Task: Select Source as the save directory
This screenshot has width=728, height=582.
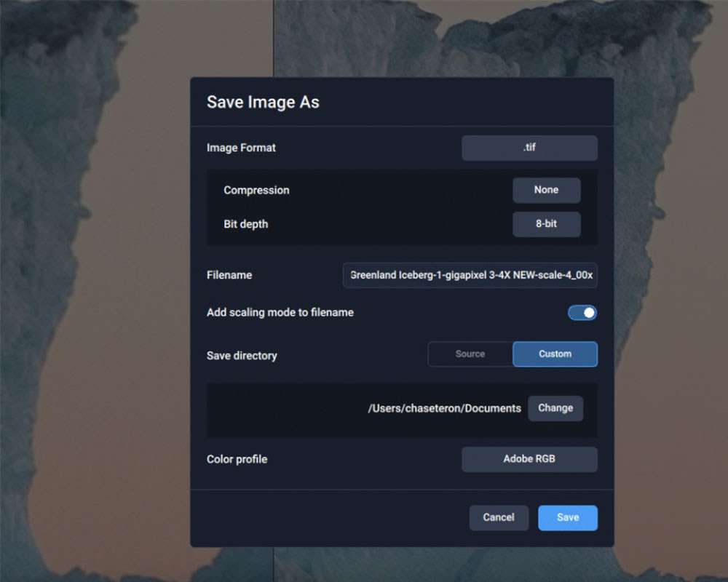Action: coord(470,354)
